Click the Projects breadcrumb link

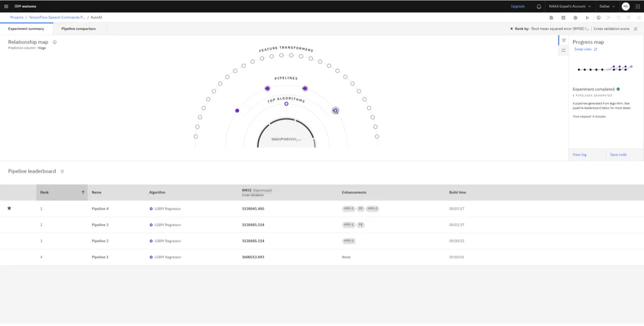tap(17, 18)
